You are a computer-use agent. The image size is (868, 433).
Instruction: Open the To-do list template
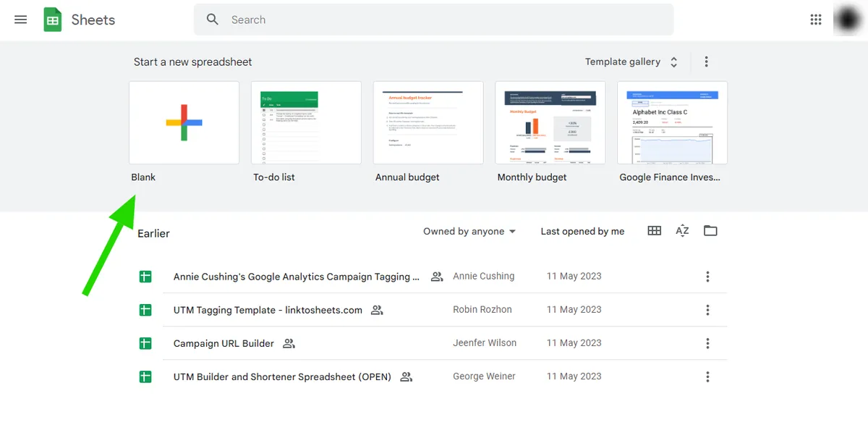click(306, 123)
